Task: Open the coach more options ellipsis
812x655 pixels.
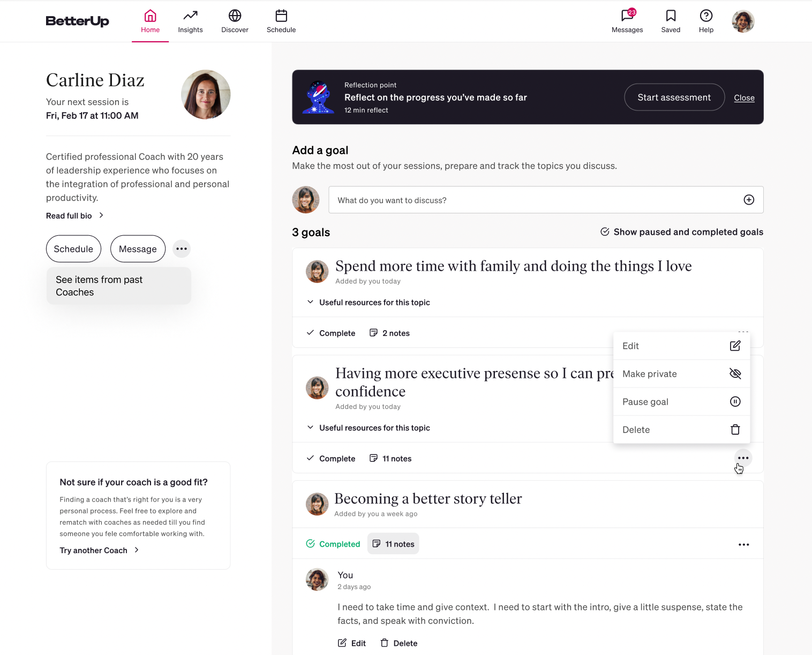Action: 182,249
